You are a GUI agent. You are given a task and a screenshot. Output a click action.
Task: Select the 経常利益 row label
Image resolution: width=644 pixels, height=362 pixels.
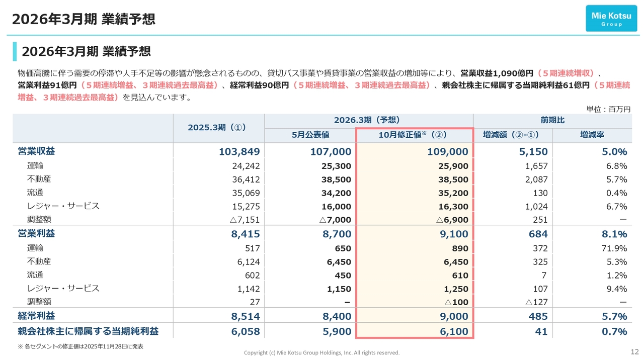tap(36, 316)
